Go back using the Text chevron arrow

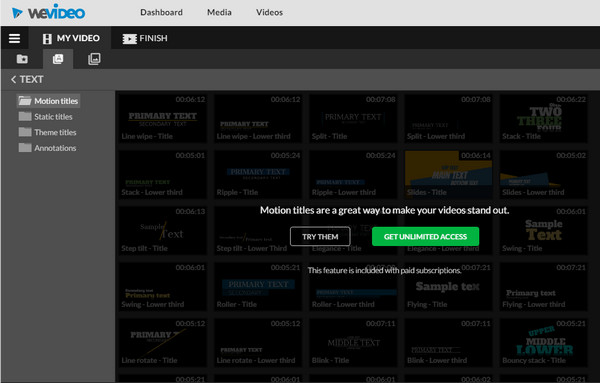pyautogui.click(x=13, y=80)
